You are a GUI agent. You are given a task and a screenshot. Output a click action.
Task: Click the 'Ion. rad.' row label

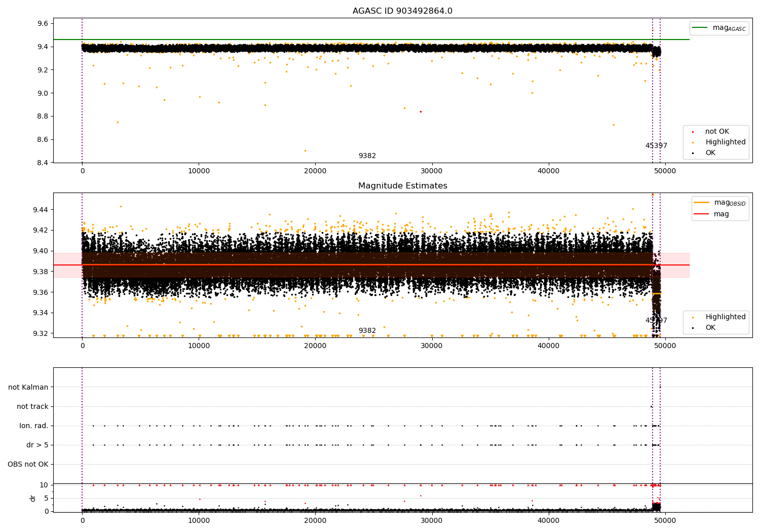(x=34, y=426)
